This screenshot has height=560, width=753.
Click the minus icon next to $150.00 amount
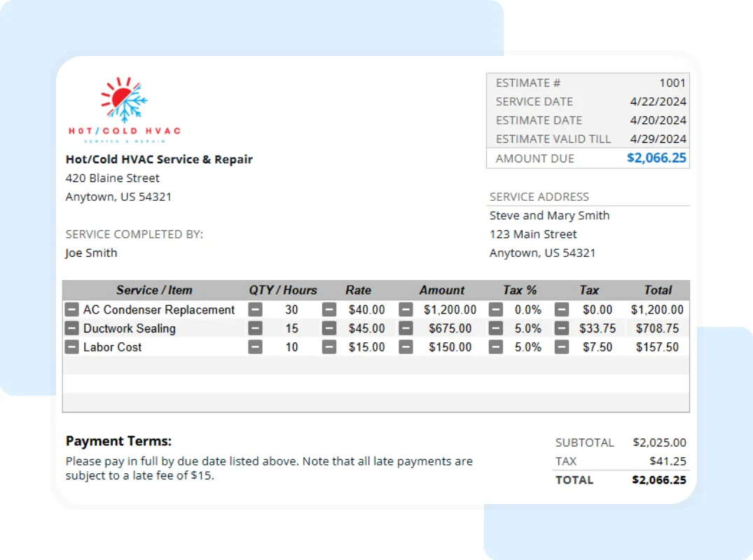(406, 347)
